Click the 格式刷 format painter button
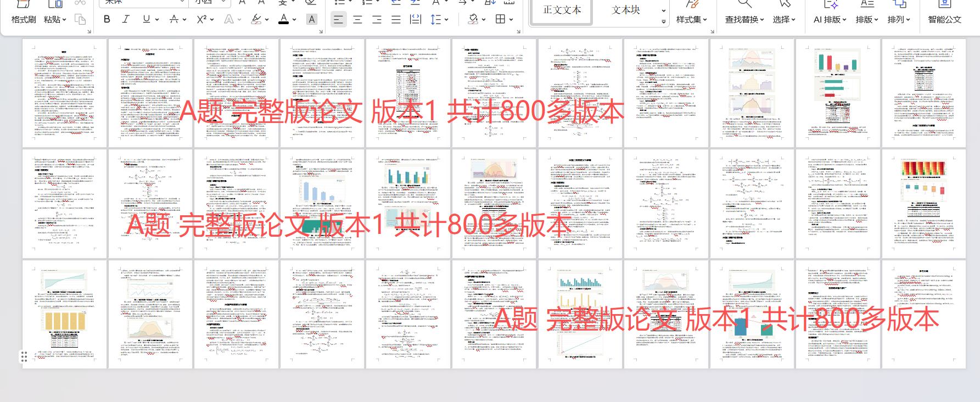The height and width of the screenshot is (402, 980). coord(24,19)
